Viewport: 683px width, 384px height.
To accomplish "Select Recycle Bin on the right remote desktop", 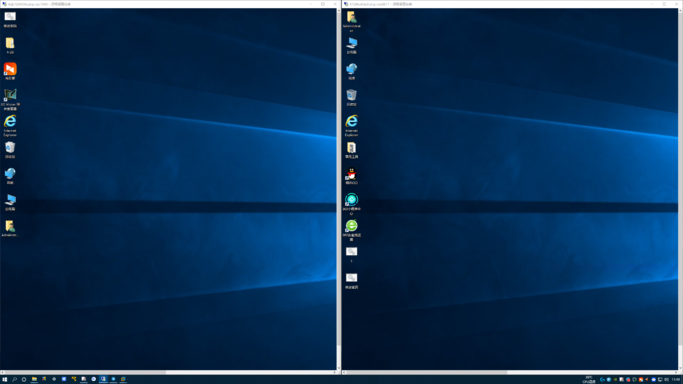I will pyautogui.click(x=352, y=98).
